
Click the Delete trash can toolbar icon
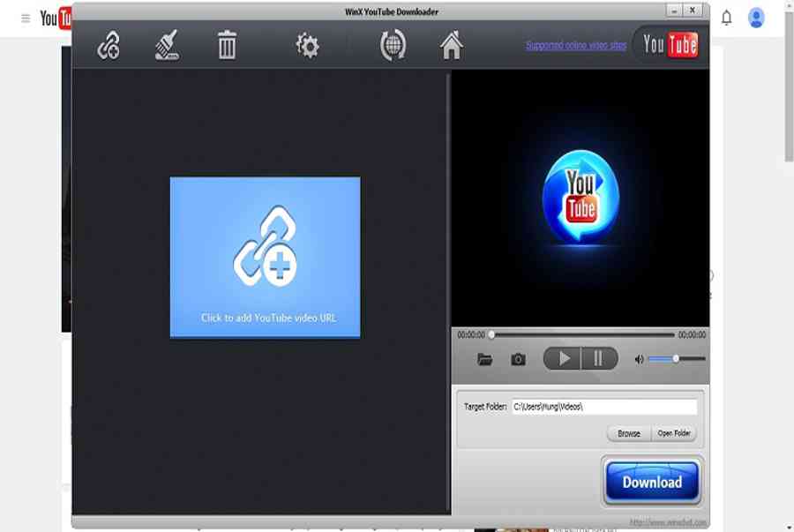pos(227,45)
